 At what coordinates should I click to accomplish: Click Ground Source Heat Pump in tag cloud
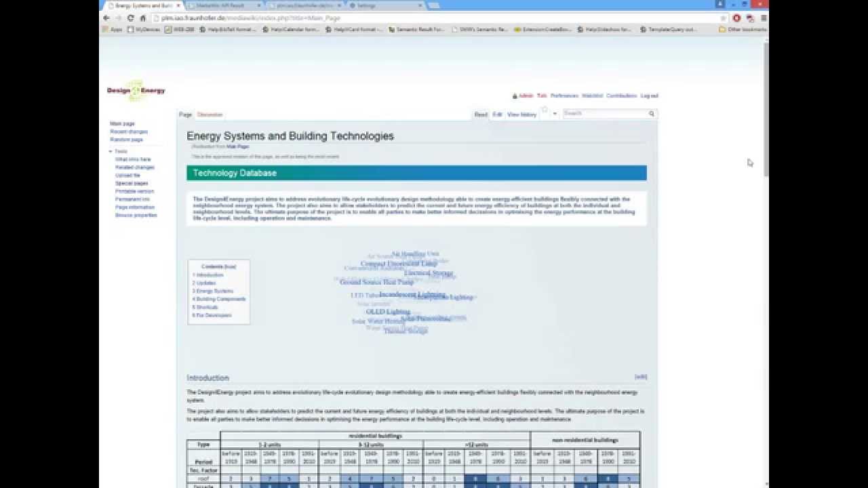point(376,282)
